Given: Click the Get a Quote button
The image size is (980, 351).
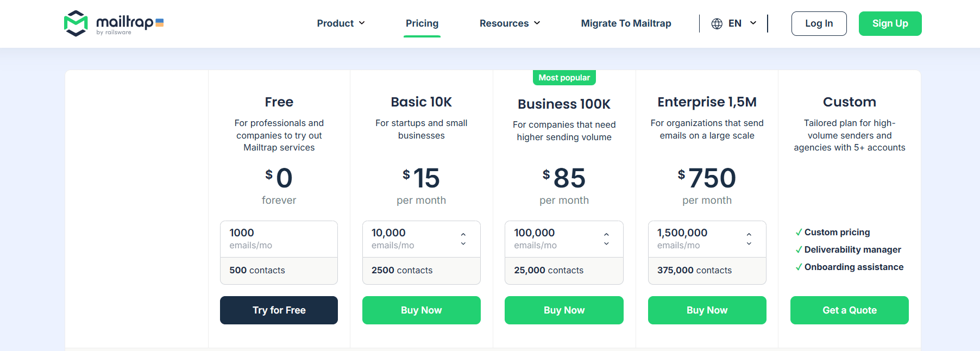Looking at the screenshot, I should click(x=850, y=310).
